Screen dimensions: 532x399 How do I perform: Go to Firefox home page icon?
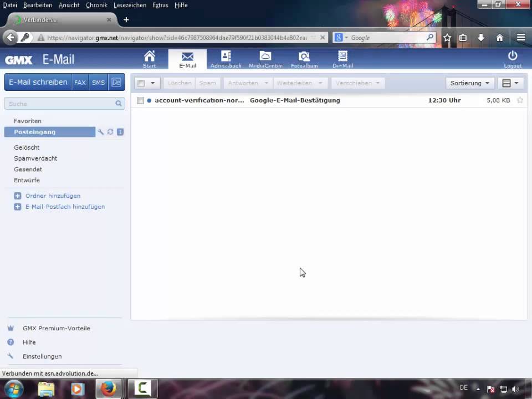click(x=499, y=38)
